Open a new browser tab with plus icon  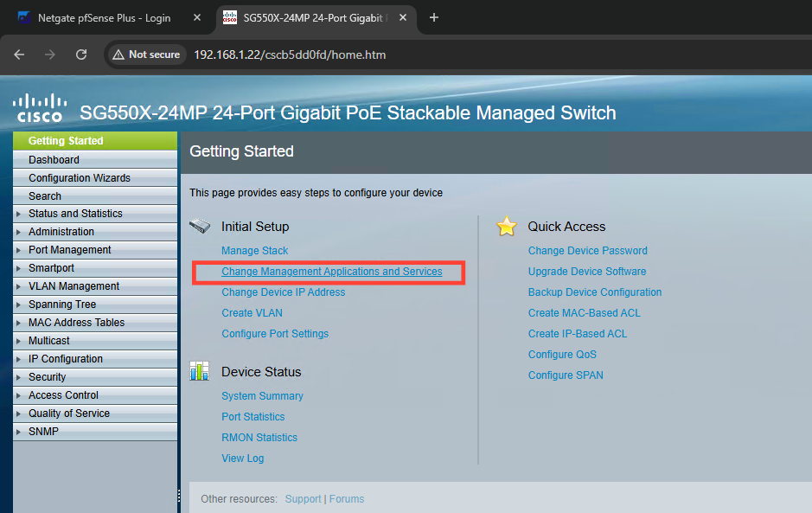tap(434, 18)
